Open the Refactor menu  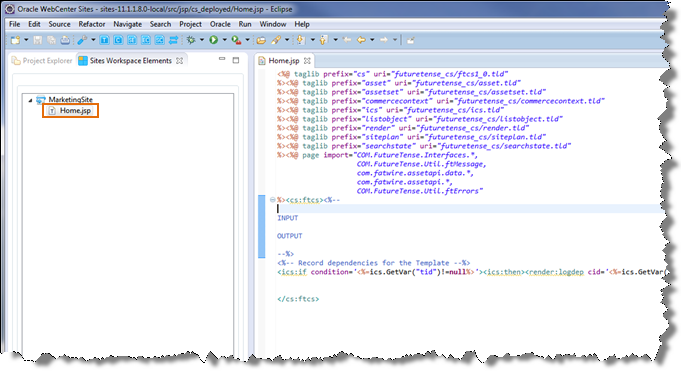[92, 24]
